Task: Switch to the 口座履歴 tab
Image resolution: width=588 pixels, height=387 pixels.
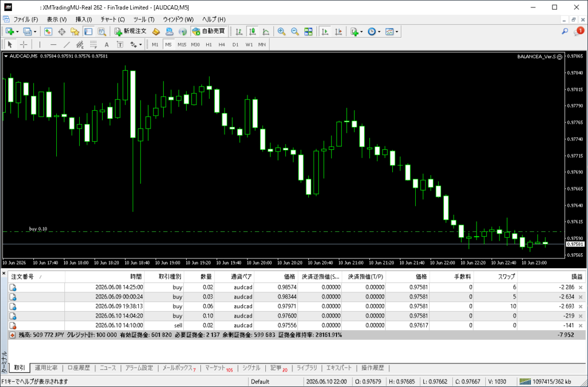Action: 79,368
